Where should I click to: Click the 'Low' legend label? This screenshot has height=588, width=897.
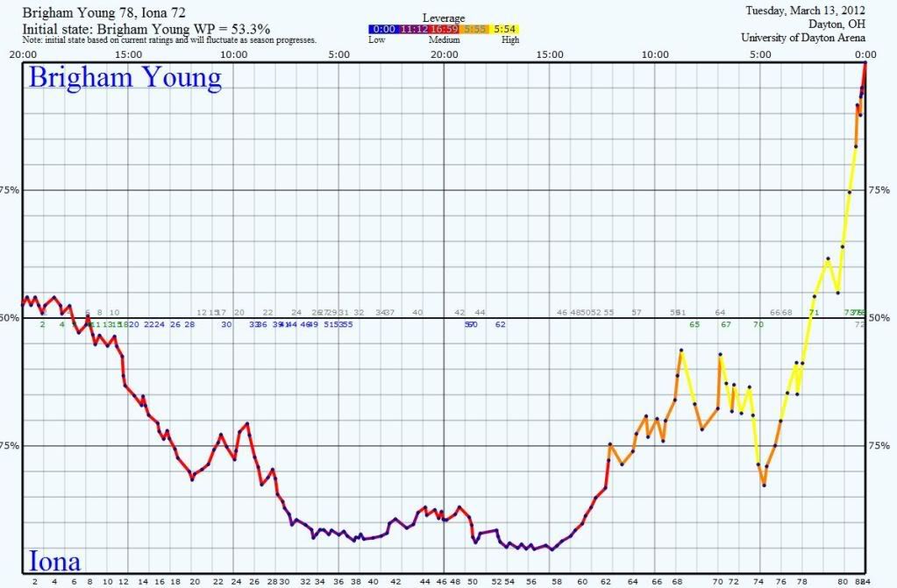[376, 40]
